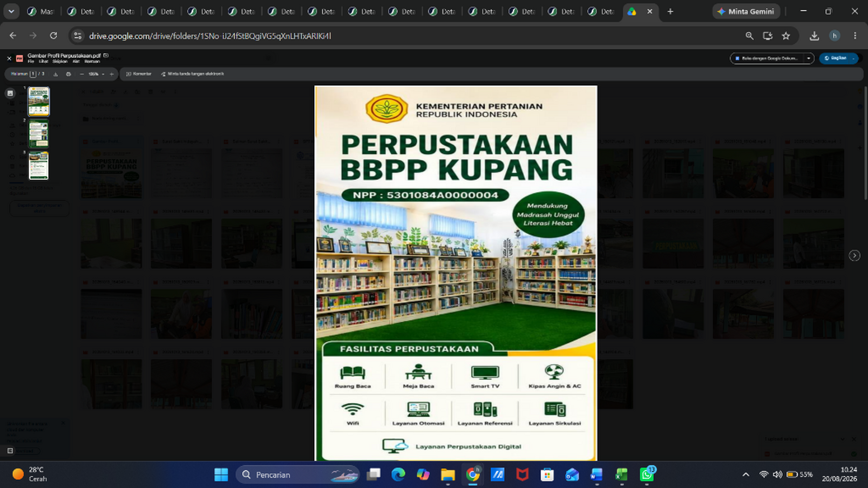Open the Sisipkan menu
Screen dimensions: 868x488
(60, 61)
